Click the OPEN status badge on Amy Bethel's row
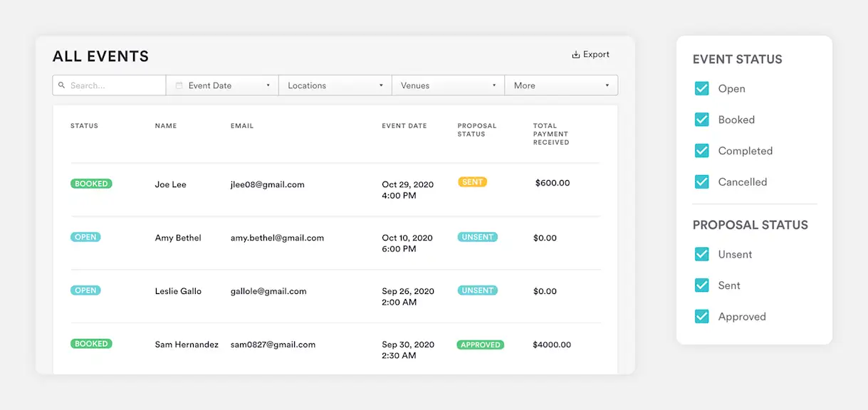This screenshot has height=410, width=868. pyautogui.click(x=85, y=236)
